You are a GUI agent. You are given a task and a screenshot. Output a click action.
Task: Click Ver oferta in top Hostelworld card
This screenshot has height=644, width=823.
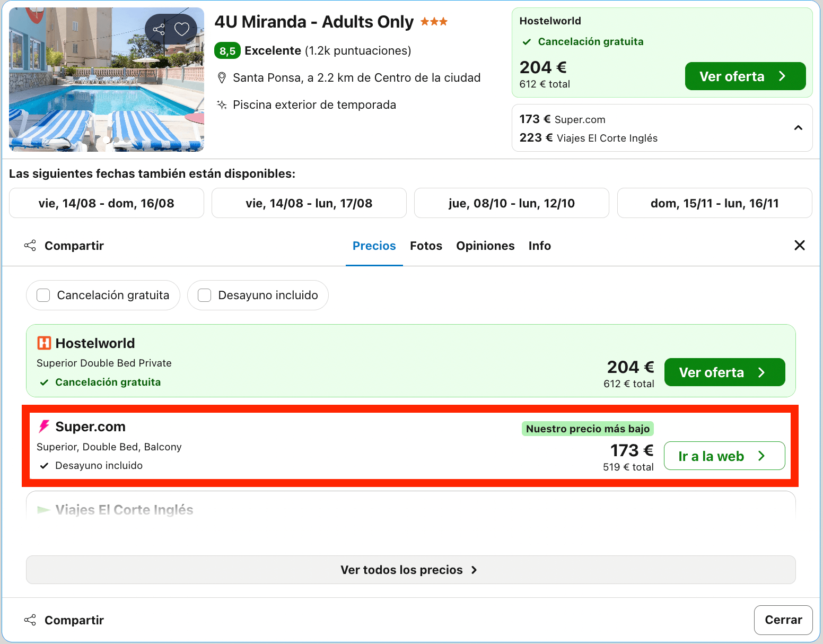pos(745,76)
